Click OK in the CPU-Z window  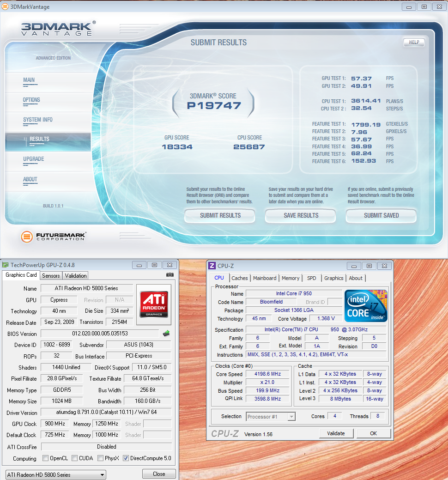point(374,433)
